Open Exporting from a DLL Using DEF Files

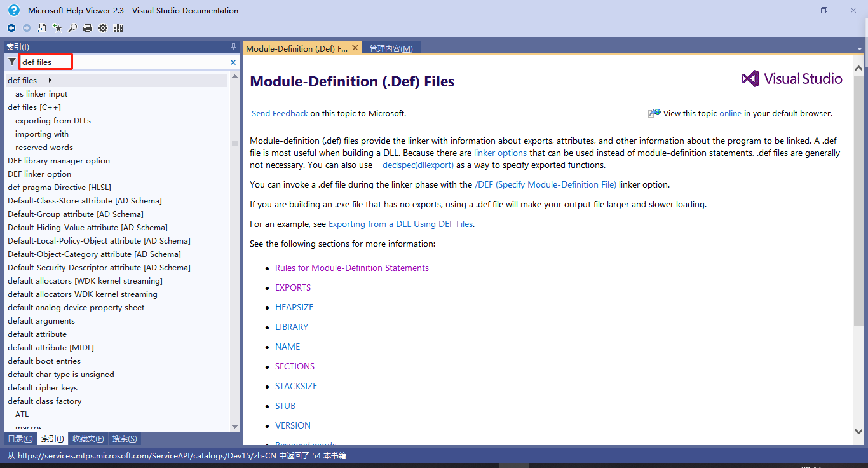(x=401, y=224)
